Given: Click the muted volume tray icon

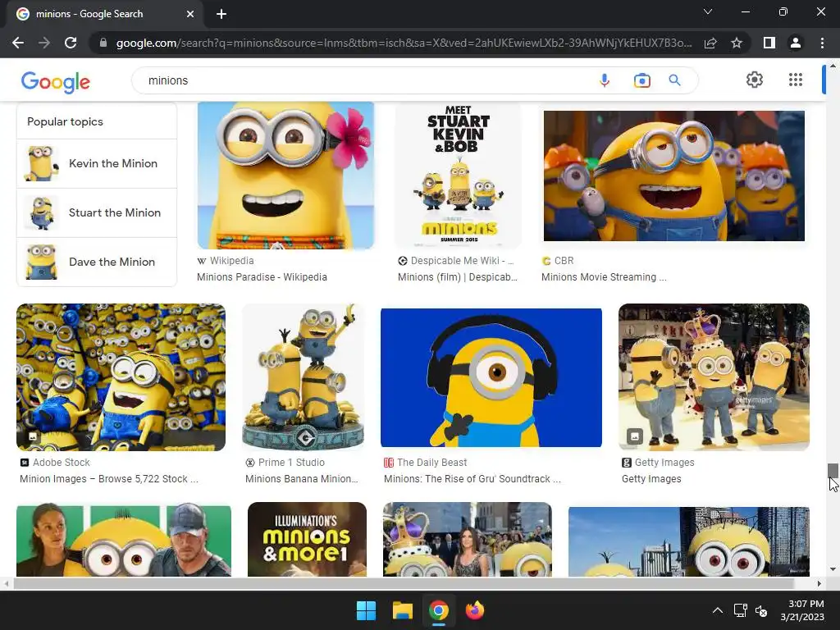Looking at the screenshot, I should [761, 610].
